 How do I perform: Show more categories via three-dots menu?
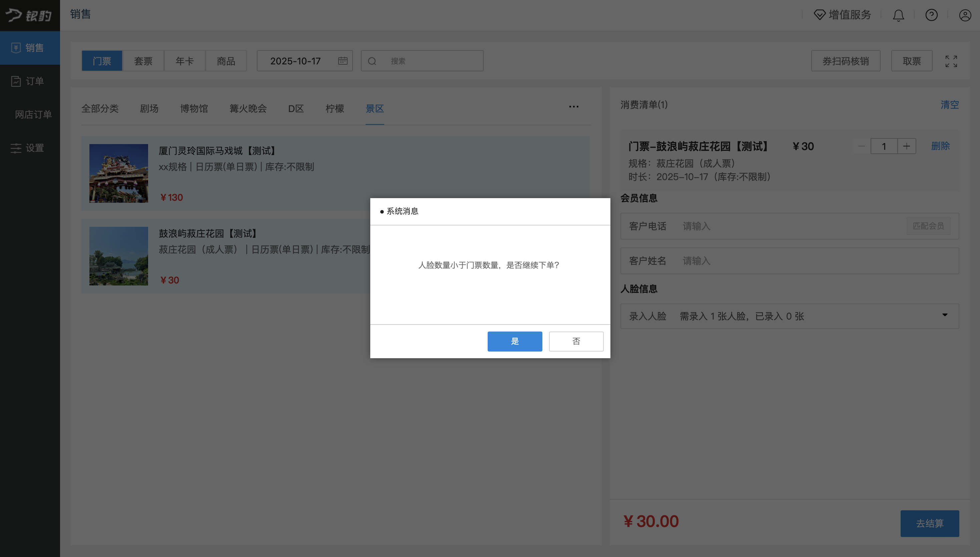[573, 107]
